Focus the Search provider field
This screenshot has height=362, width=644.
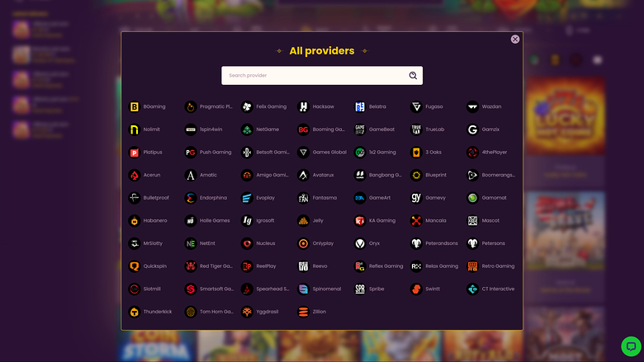(x=322, y=75)
